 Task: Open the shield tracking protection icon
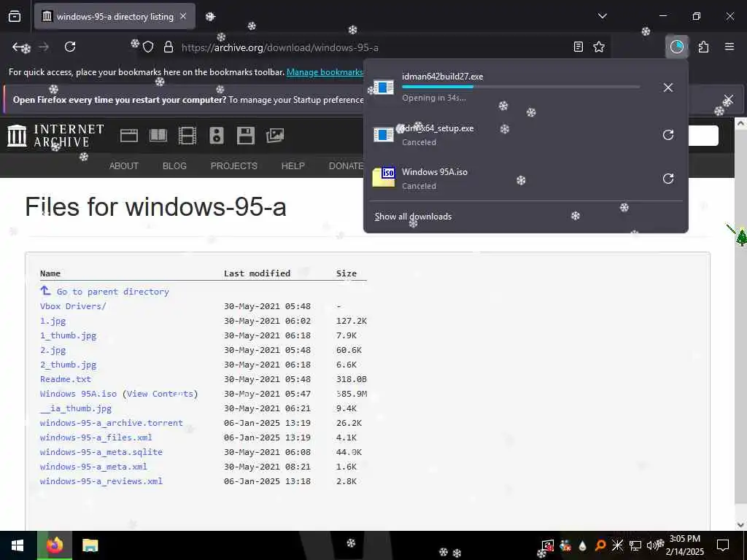[x=148, y=47]
